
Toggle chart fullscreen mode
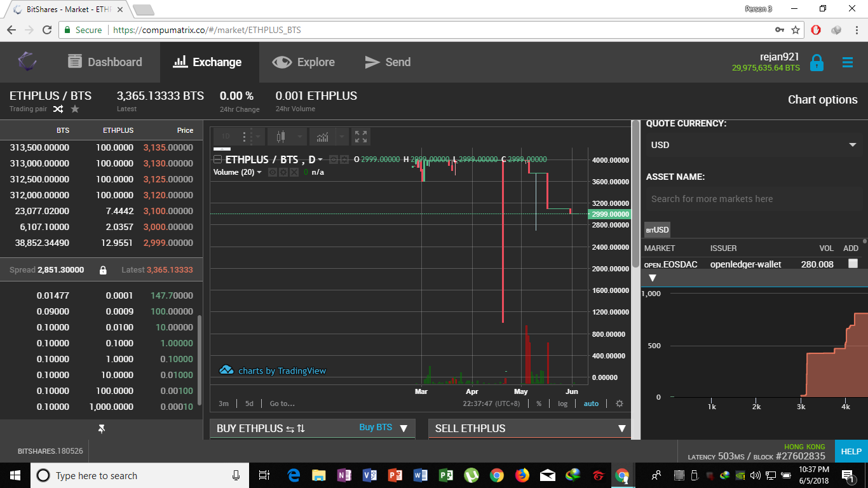pyautogui.click(x=361, y=137)
